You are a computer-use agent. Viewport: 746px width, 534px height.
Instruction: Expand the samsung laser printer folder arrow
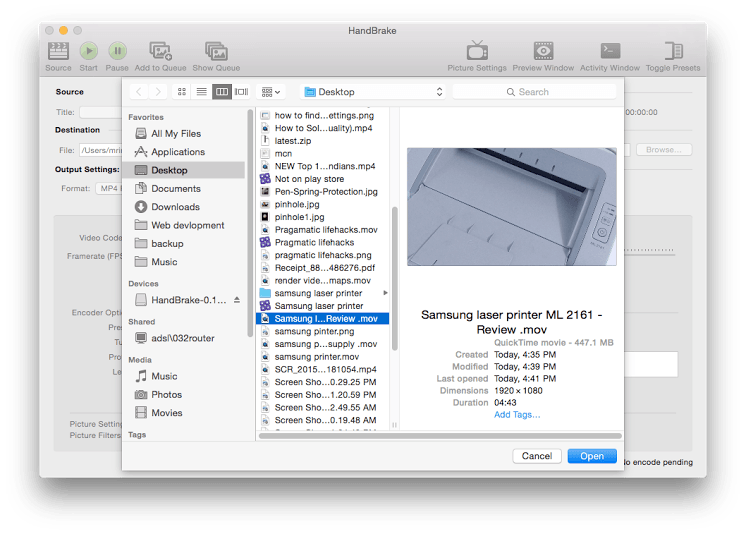pyautogui.click(x=385, y=293)
